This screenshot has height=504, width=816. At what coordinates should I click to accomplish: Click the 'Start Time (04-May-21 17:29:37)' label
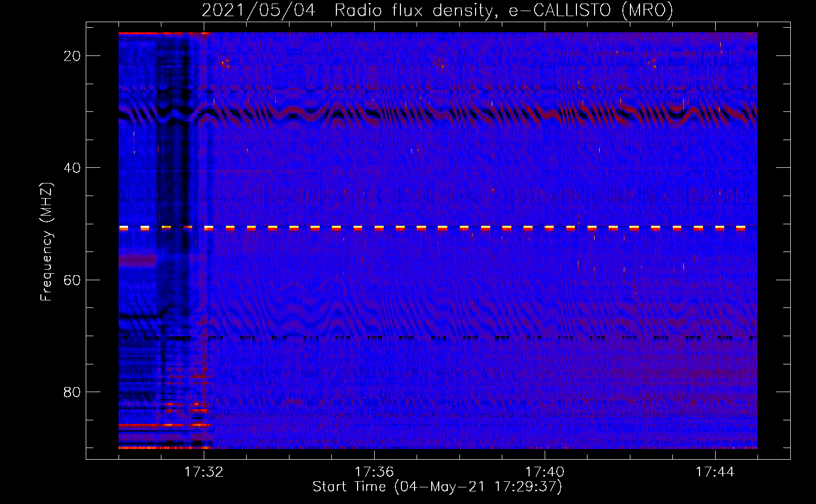[x=437, y=487]
